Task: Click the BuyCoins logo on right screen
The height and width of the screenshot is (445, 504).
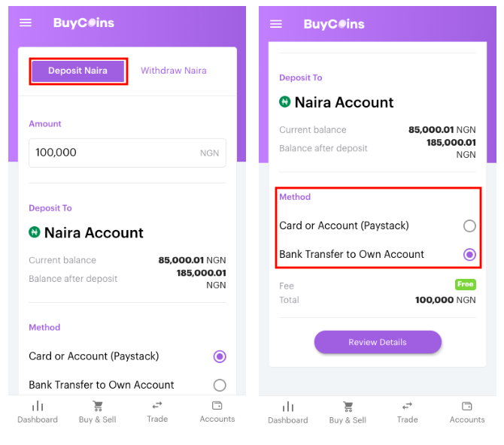Action: [x=334, y=24]
